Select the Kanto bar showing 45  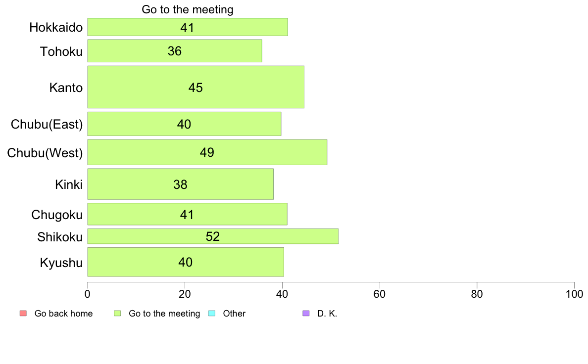(x=196, y=87)
